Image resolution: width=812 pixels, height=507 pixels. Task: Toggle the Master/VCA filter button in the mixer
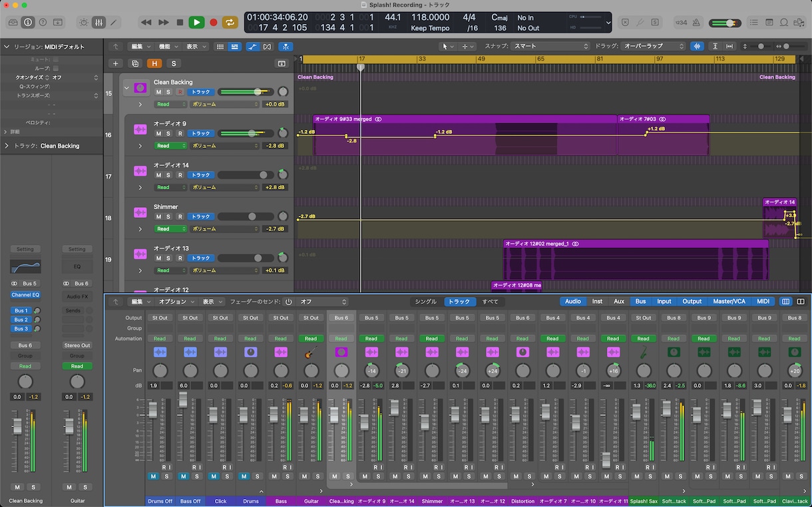coord(729,302)
